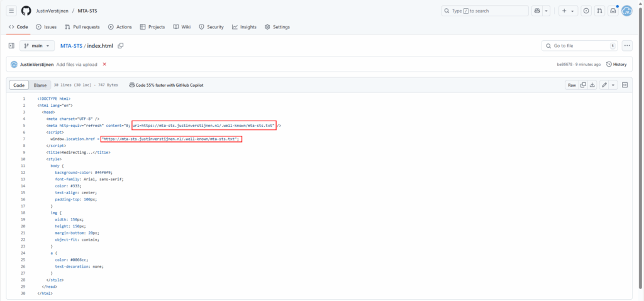Open the symbols panel icon
The image size is (644, 301).
click(x=625, y=85)
